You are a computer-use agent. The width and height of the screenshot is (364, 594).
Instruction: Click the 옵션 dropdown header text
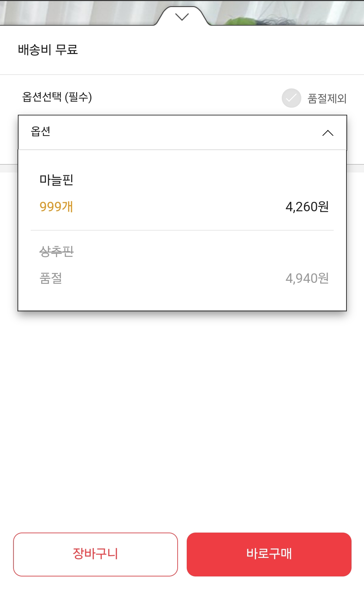point(41,131)
